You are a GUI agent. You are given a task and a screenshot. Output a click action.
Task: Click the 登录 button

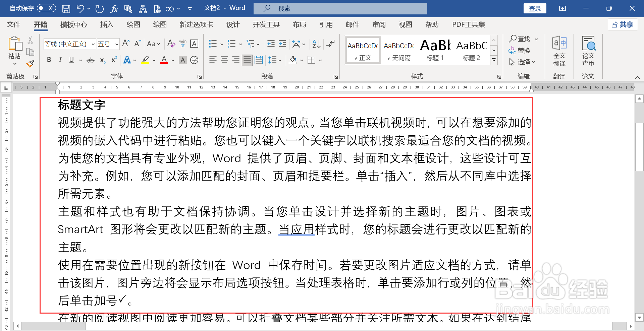pos(535,8)
